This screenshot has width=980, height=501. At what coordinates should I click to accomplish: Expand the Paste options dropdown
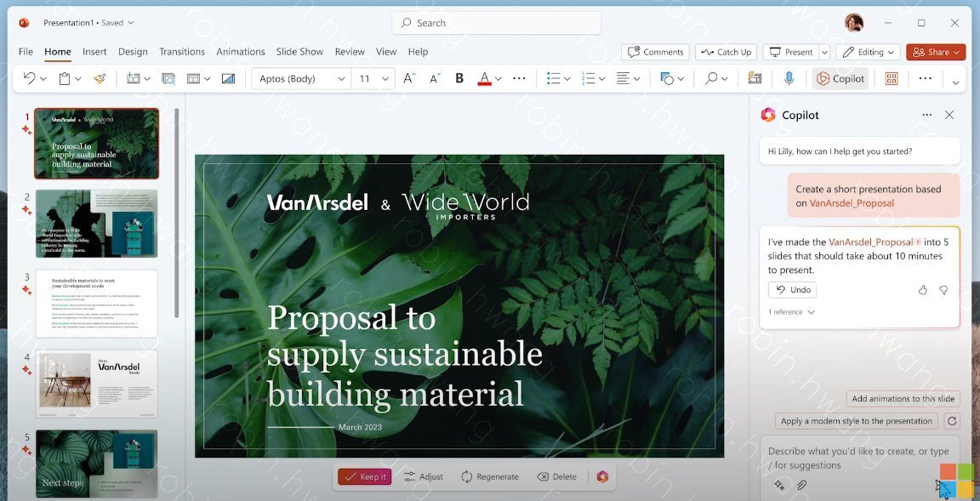tap(78, 79)
